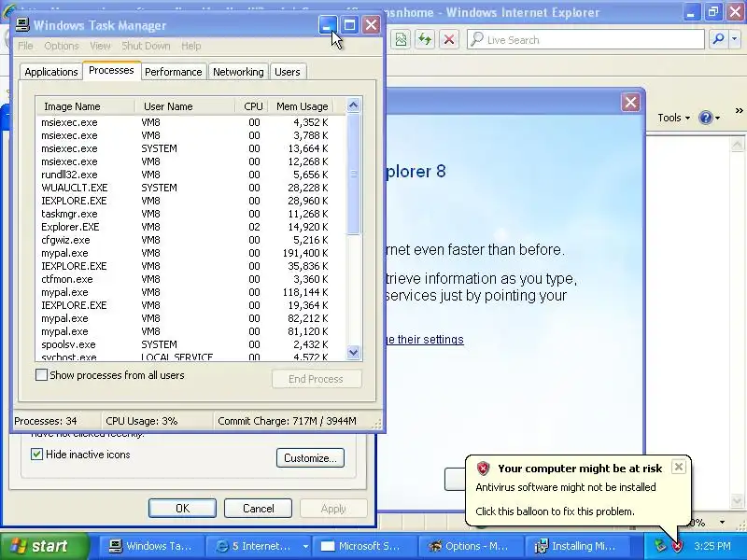Open the search provider dropdown arrow

tap(735, 39)
